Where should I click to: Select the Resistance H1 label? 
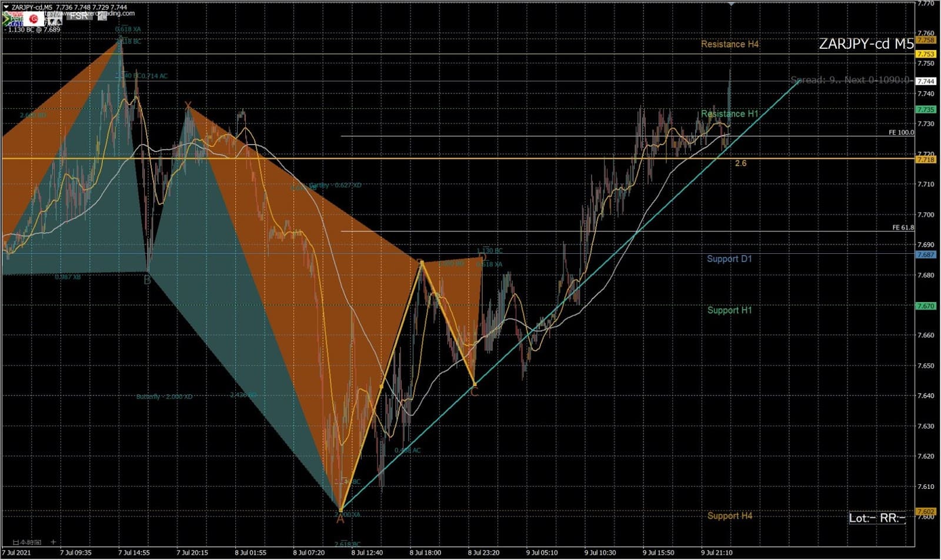729,114
